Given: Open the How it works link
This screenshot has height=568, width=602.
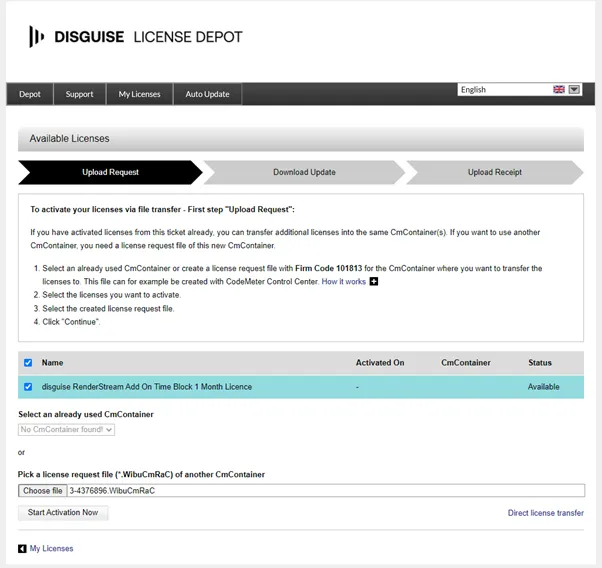Looking at the screenshot, I should click(x=344, y=282).
